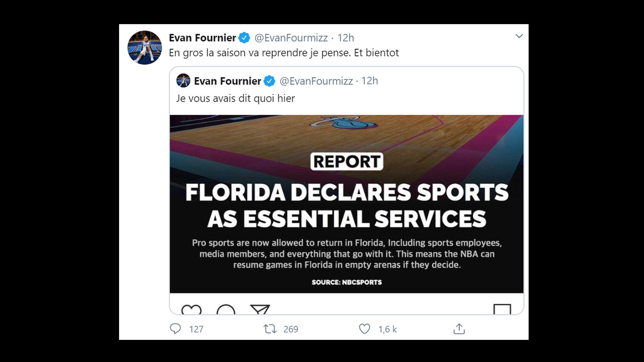644x362 pixels.
Task: Click the verified badge in quoted tweet
Action: coord(269,81)
